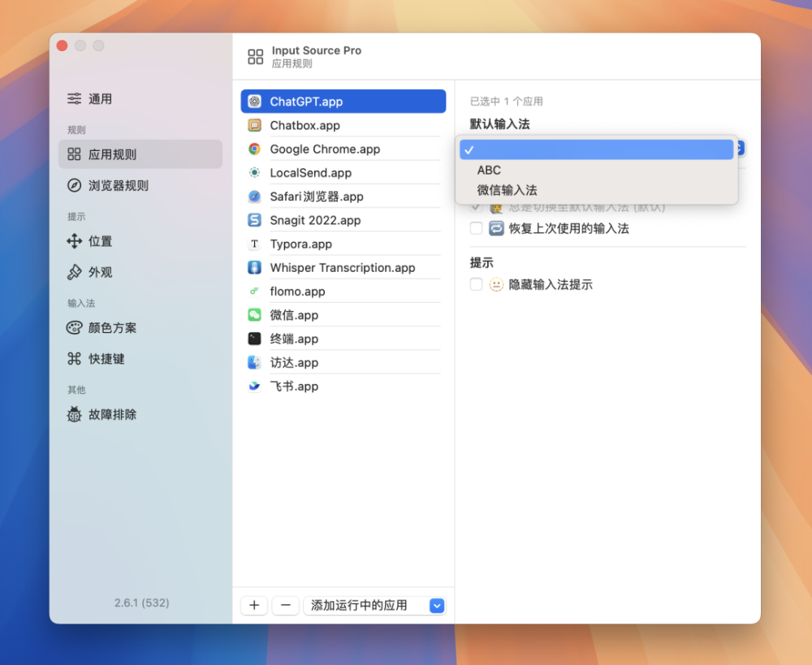The height and width of the screenshot is (665, 812).
Task: Choose the blank checked option in input menu
Action: (x=596, y=149)
